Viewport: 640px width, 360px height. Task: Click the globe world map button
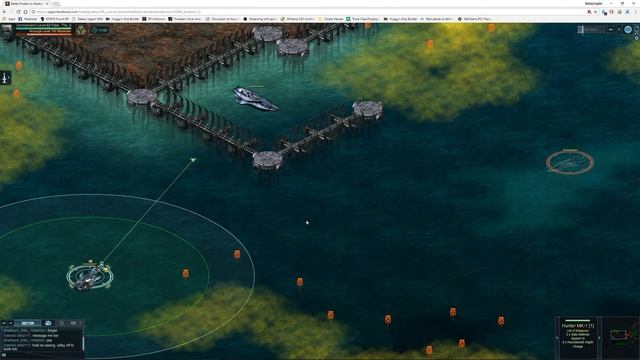coord(628,29)
